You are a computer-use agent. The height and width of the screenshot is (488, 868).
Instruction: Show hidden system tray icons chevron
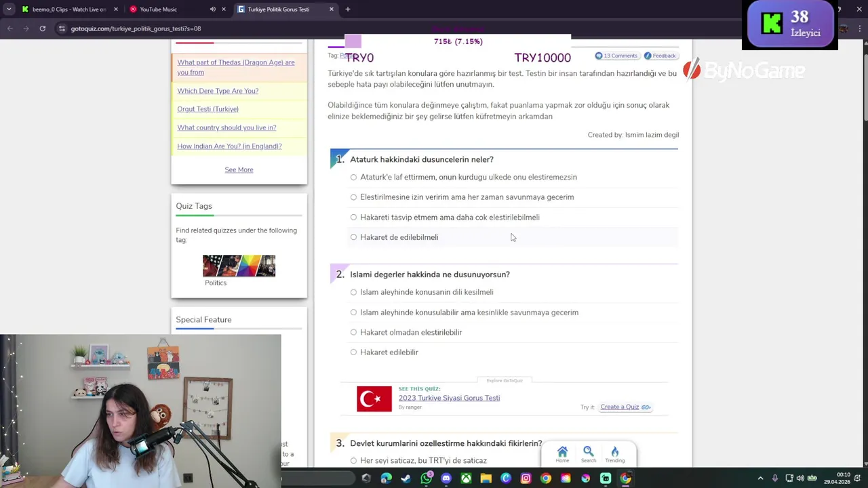760,479
